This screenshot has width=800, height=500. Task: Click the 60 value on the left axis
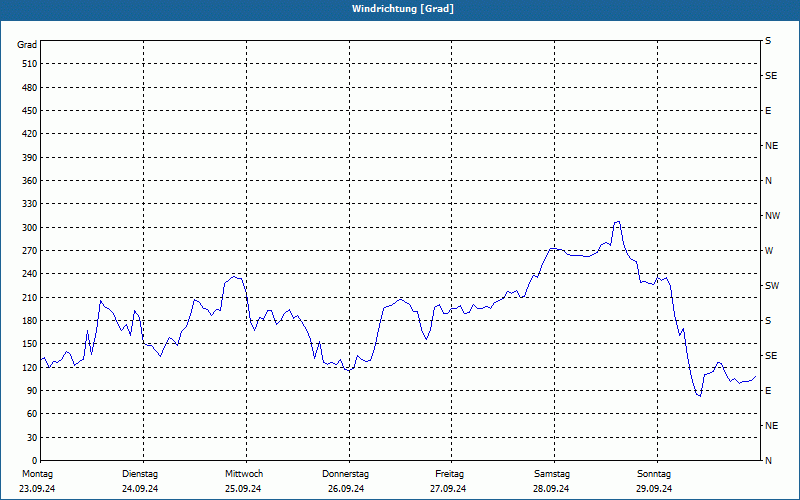32,414
